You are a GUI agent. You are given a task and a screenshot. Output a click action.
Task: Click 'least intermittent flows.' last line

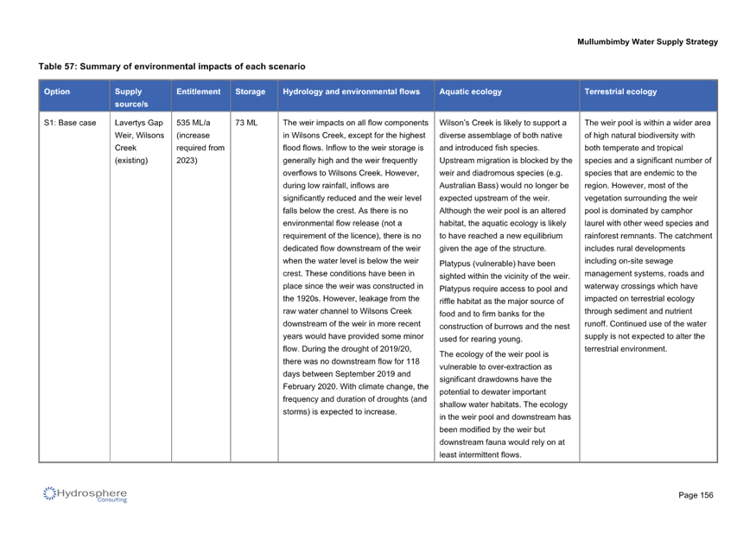point(480,455)
